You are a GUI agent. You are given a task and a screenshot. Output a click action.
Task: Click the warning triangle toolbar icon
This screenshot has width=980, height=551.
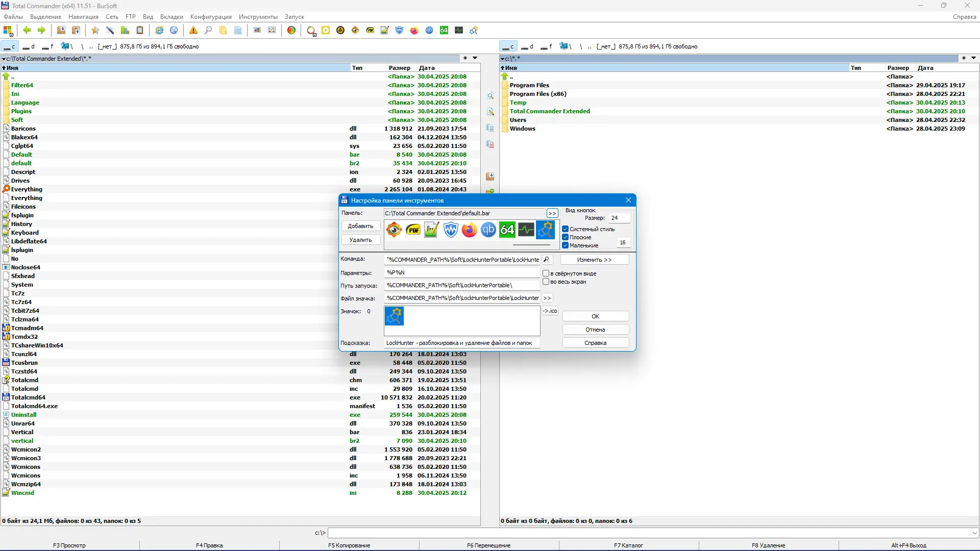tap(193, 30)
